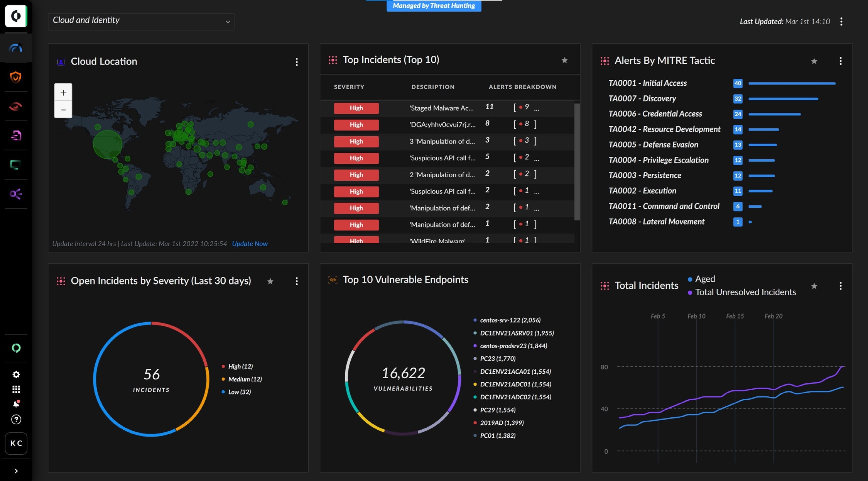
Task: Open the dashboard gauge icon in sidebar
Action: point(16,48)
